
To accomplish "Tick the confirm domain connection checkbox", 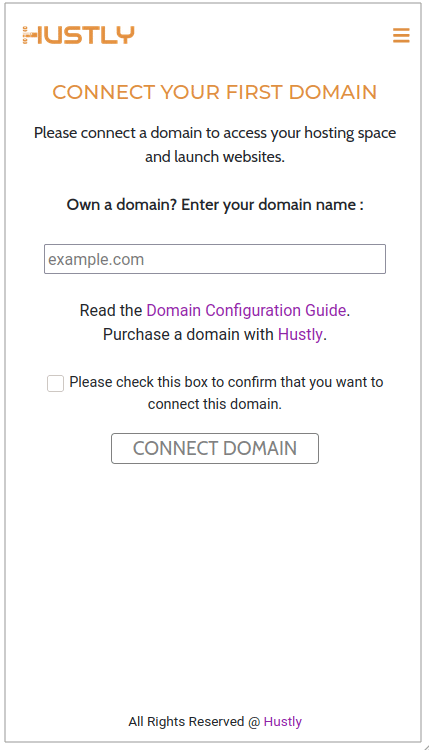I will tap(55, 383).
